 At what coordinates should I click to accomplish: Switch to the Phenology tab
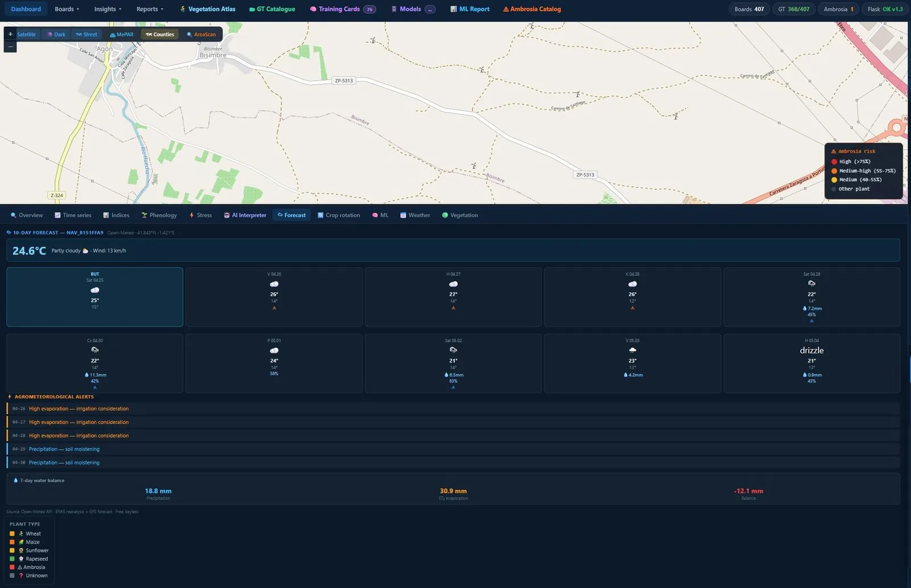click(159, 215)
